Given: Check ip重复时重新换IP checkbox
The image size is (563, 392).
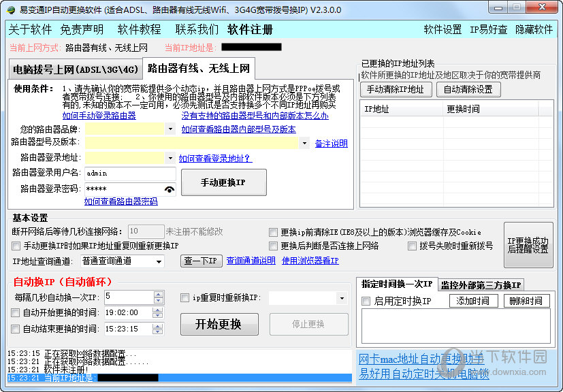Looking at the screenshot, I should 185,297.
